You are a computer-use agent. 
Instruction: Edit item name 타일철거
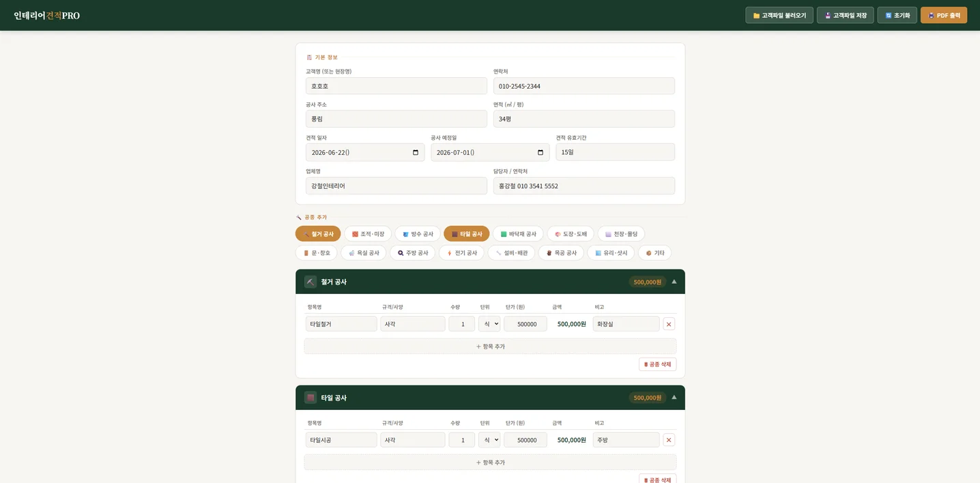[x=341, y=324]
